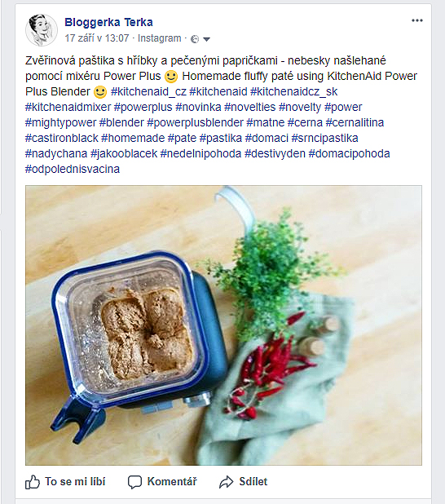
Task: Open the #kitchenaid_cz hashtag
Action: click(x=148, y=91)
